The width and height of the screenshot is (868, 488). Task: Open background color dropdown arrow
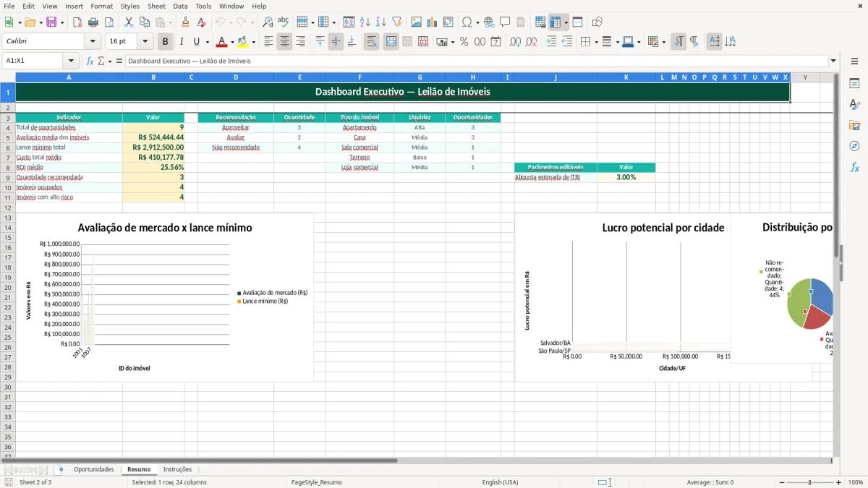pyautogui.click(x=253, y=42)
